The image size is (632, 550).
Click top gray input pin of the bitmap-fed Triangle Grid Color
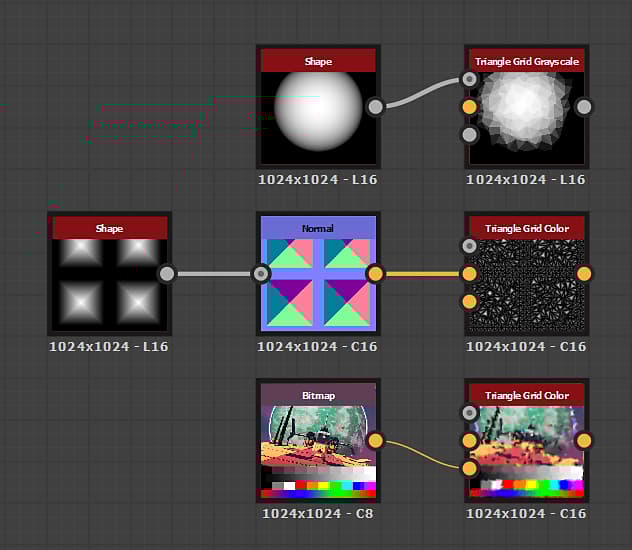click(x=469, y=413)
